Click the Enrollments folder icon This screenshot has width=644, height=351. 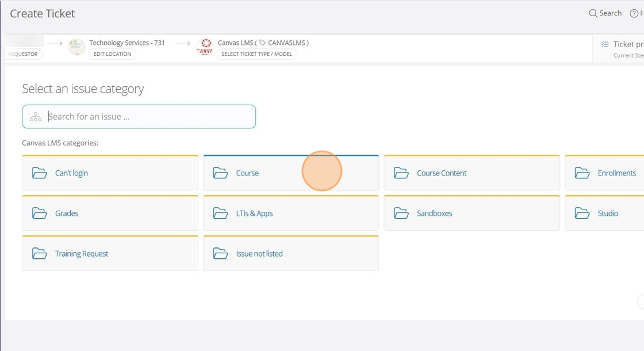(582, 173)
